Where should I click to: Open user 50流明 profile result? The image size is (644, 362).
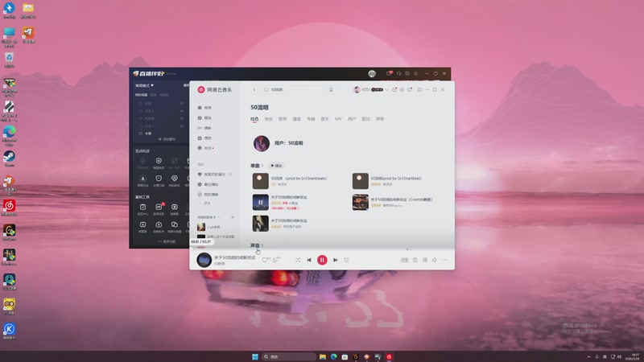pos(279,143)
